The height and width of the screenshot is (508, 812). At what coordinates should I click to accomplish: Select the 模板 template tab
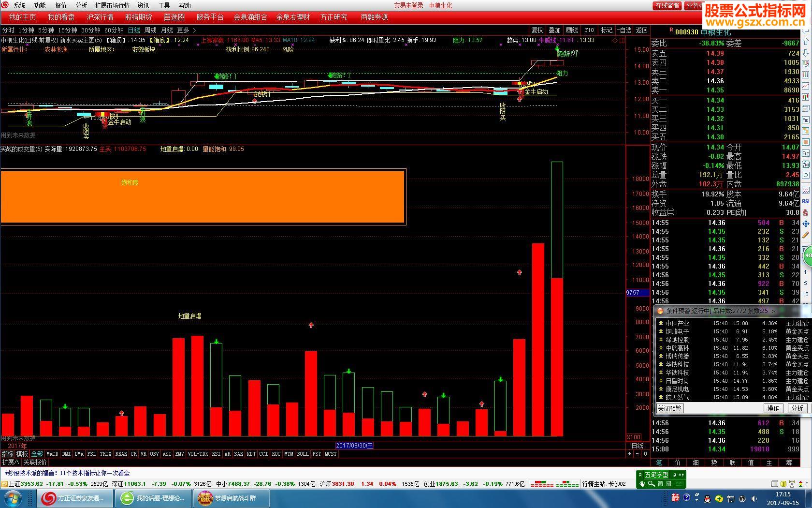22,454
